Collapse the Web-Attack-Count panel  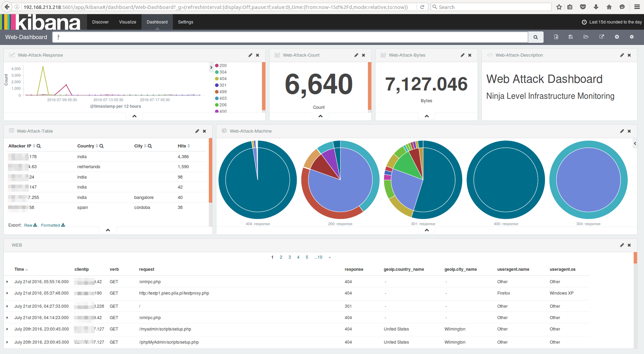pos(320,116)
